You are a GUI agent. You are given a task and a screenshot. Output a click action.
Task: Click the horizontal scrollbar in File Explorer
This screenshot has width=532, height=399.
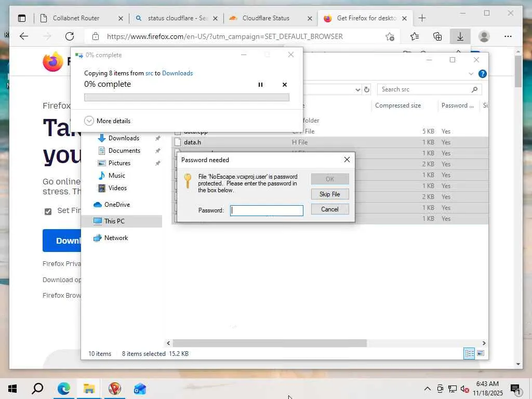(x=270, y=343)
